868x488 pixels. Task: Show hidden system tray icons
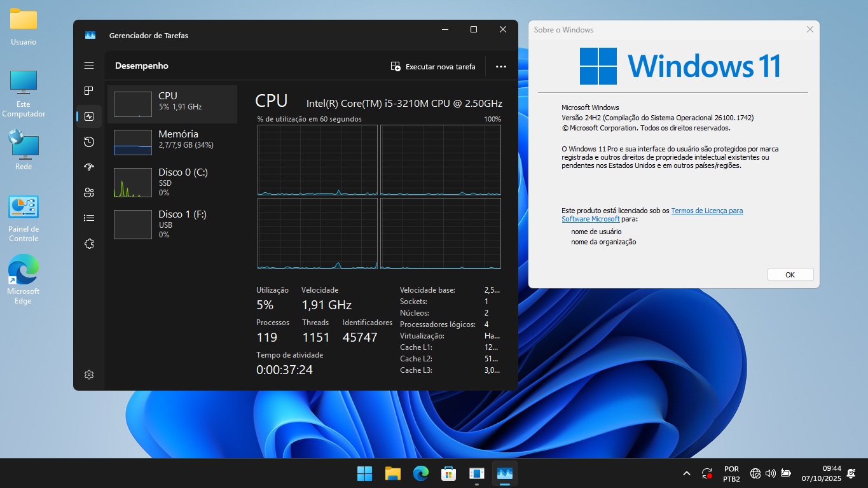point(686,473)
